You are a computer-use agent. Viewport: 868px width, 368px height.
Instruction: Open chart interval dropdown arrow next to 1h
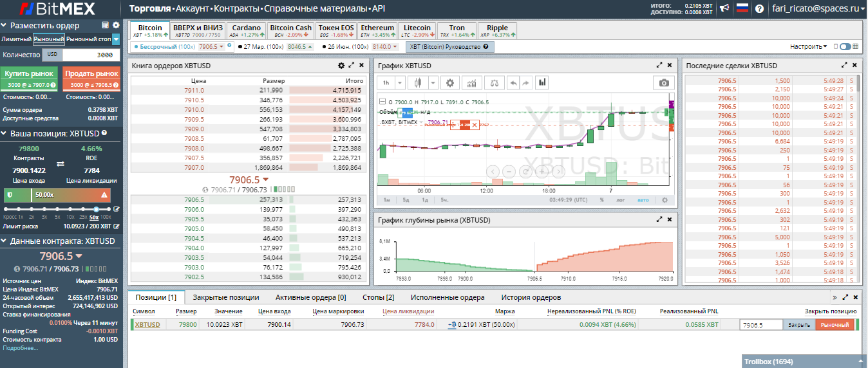click(400, 82)
